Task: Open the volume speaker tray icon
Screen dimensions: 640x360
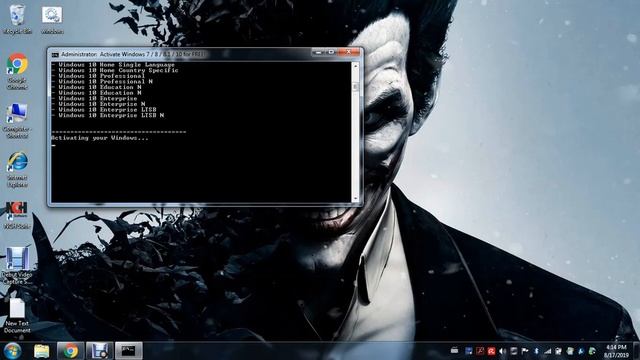Action: pyautogui.click(x=502, y=351)
